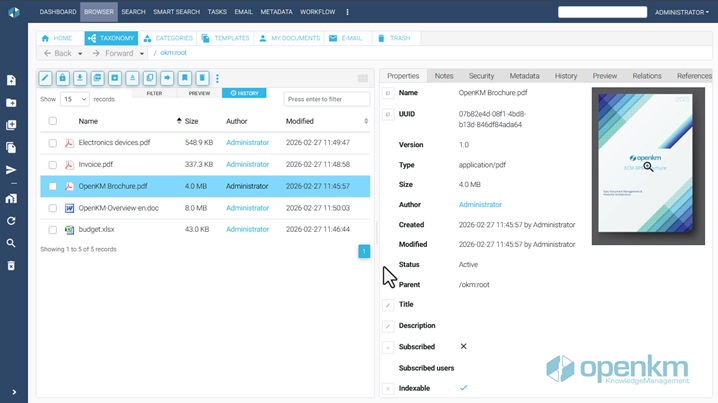
Task: Check the box next to budget.xlsx
Action: tap(53, 230)
